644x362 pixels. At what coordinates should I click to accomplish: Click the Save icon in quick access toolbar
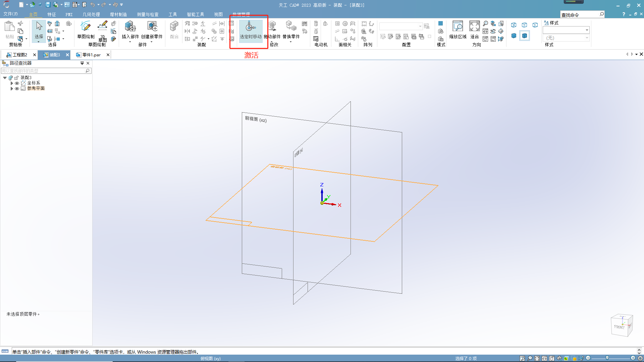point(48,5)
